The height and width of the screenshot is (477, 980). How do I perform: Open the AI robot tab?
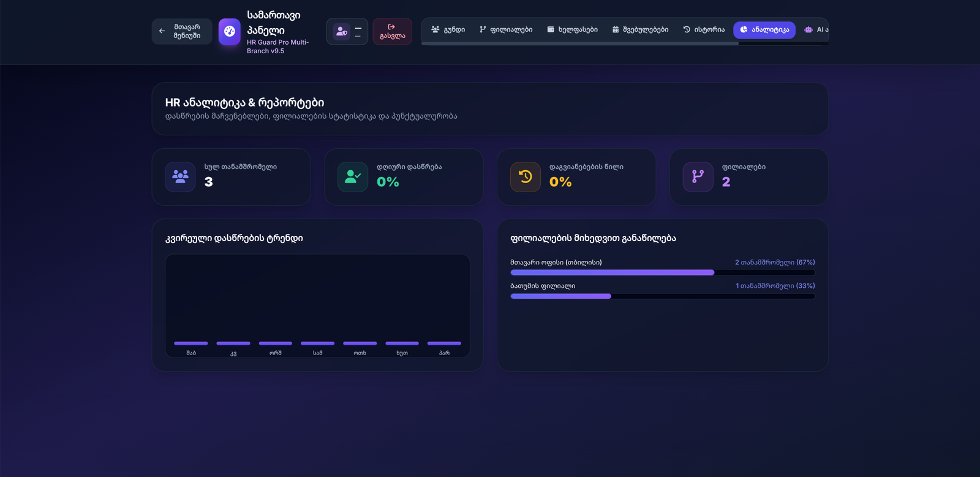(x=816, y=29)
